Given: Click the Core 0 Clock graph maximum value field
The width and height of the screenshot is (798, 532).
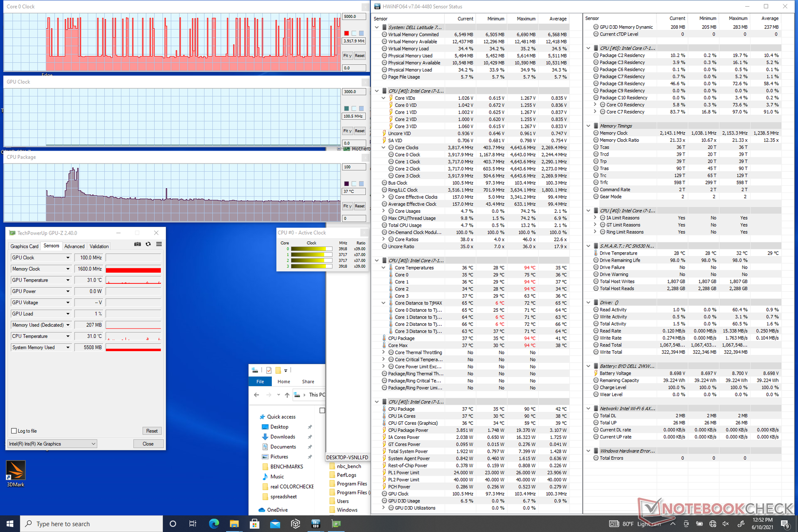Looking at the screenshot, I should tap(354, 16).
